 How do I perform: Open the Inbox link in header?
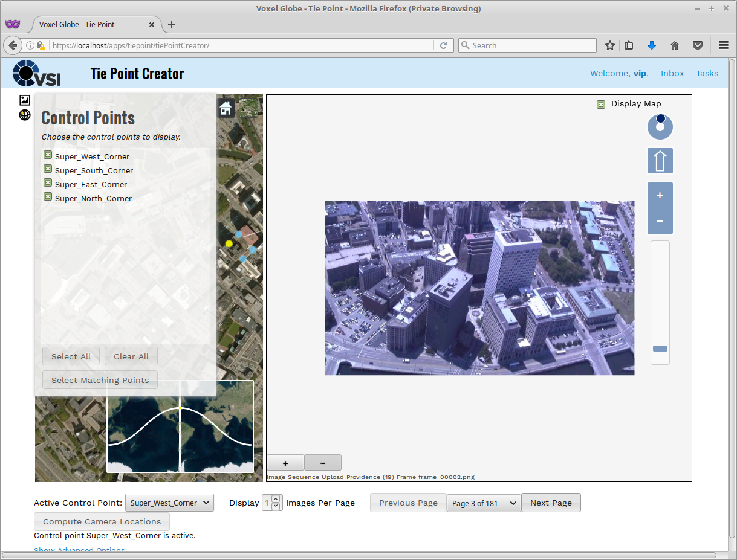(x=672, y=73)
